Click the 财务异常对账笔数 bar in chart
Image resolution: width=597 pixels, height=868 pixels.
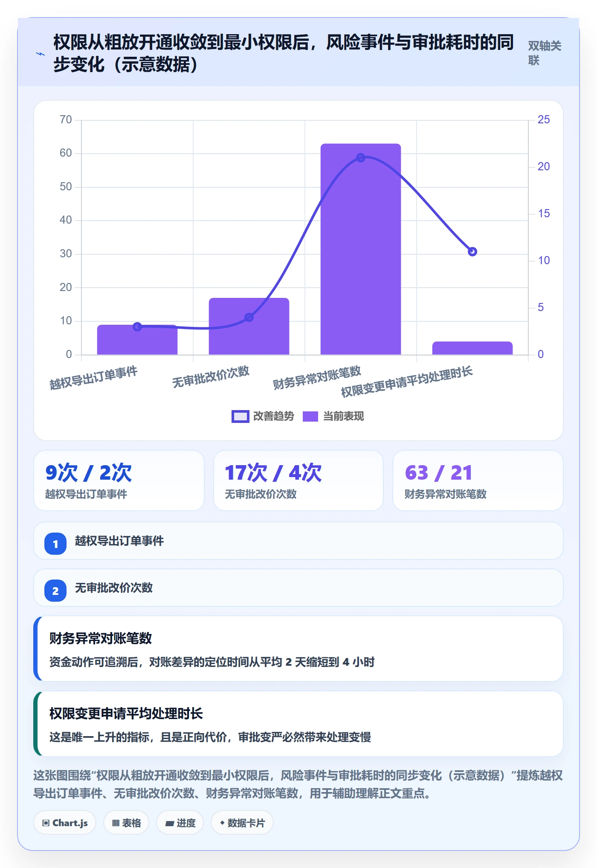click(361, 249)
